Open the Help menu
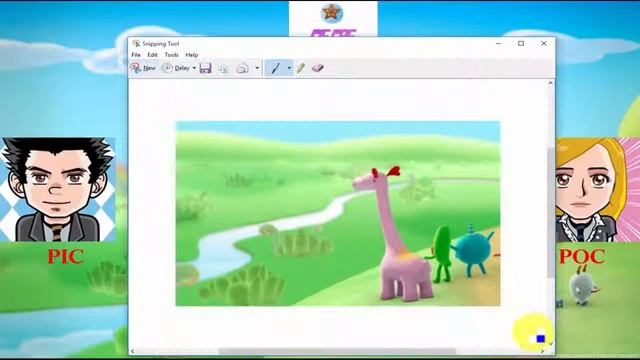This screenshot has height=360, width=640. (x=191, y=55)
